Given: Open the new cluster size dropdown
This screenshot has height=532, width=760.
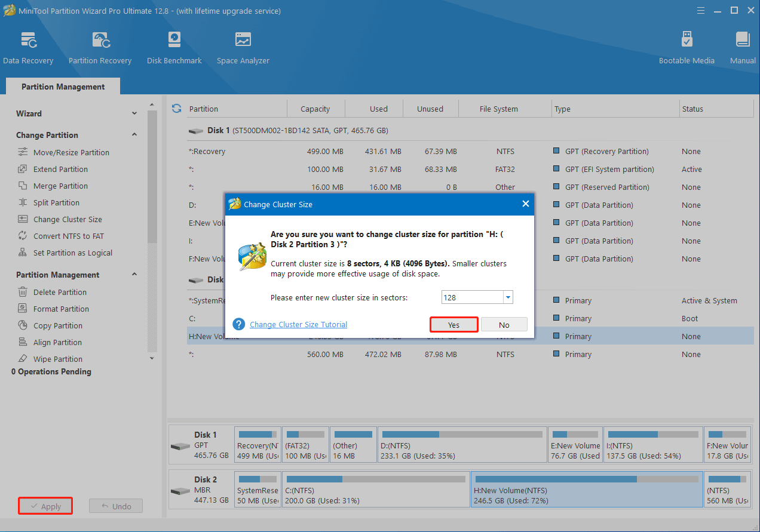Looking at the screenshot, I should pos(507,297).
